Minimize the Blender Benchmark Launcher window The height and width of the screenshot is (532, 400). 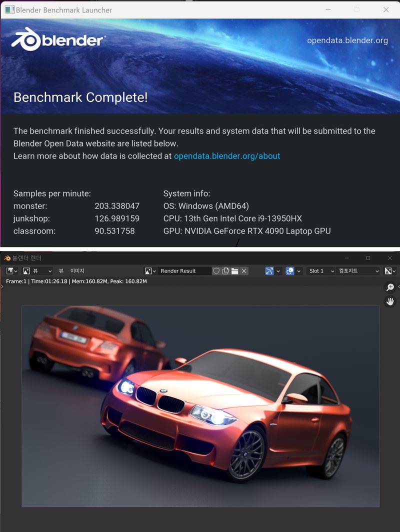(x=328, y=9)
